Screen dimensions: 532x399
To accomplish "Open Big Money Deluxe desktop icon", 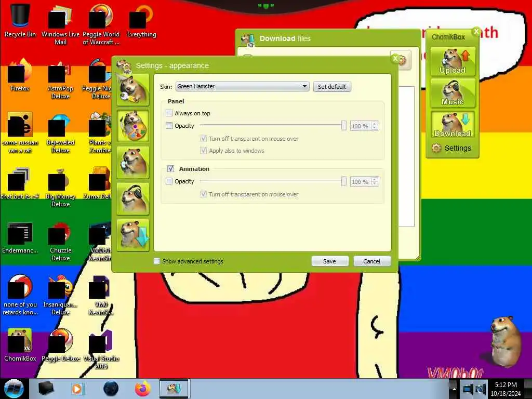I will click(60, 187).
